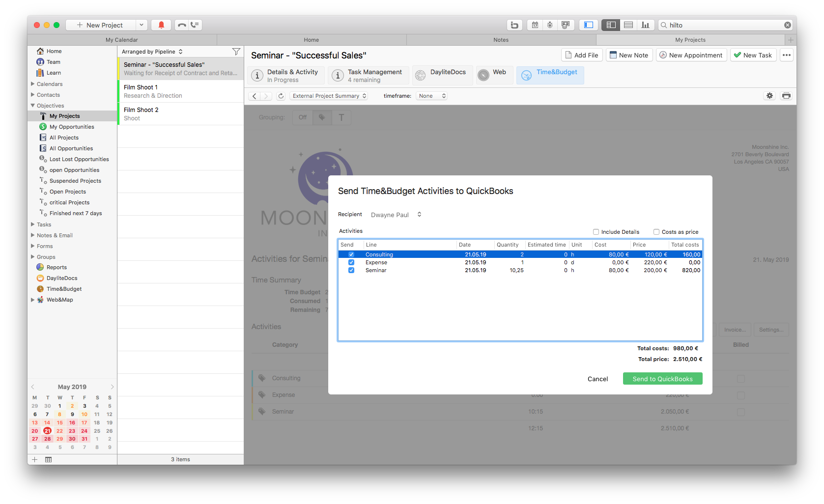
Task: Click the reload report icon
Action: click(x=281, y=96)
